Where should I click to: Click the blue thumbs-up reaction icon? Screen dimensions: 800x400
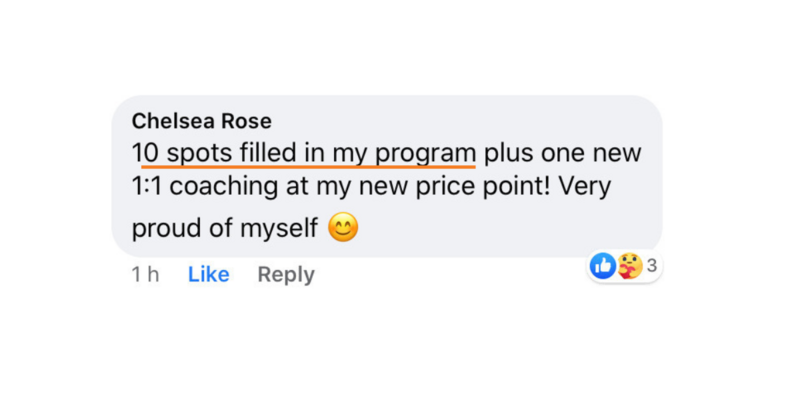(603, 266)
